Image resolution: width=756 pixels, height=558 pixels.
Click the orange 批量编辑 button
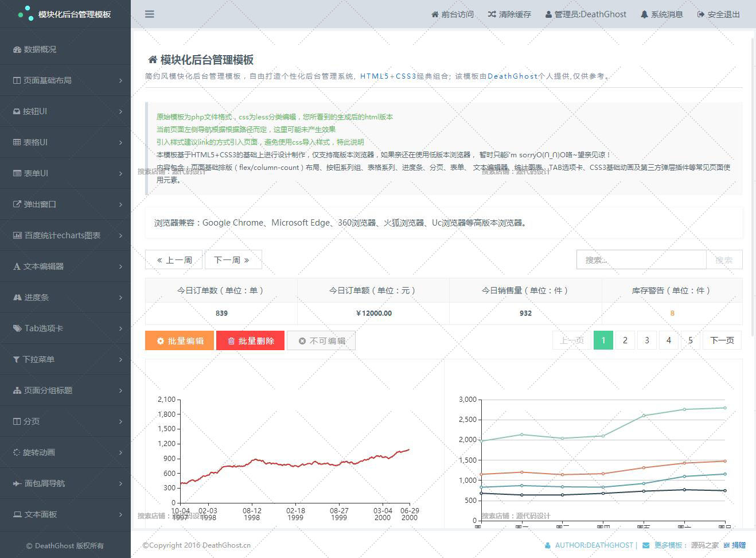coord(180,341)
